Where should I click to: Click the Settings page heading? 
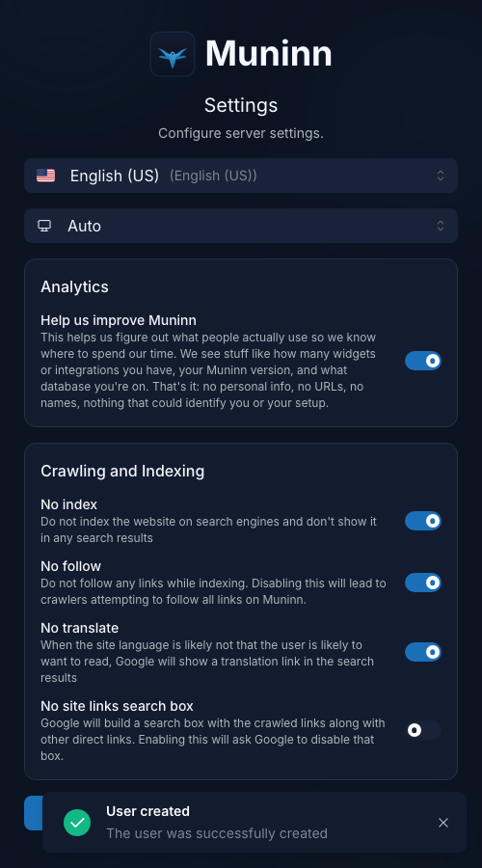241,105
